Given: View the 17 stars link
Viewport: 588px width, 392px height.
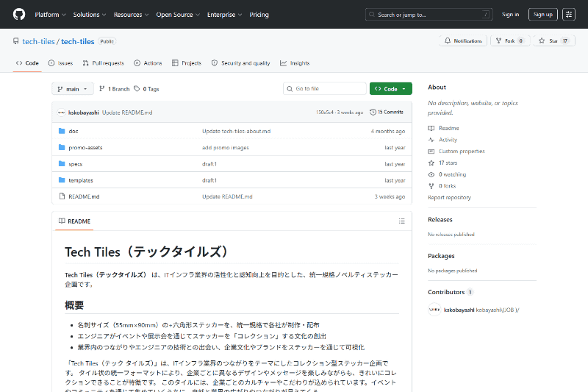Looking at the screenshot, I should point(443,163).
